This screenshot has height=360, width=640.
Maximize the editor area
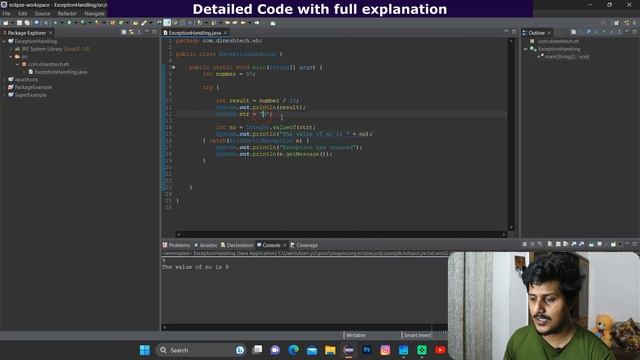coord(514,32)
